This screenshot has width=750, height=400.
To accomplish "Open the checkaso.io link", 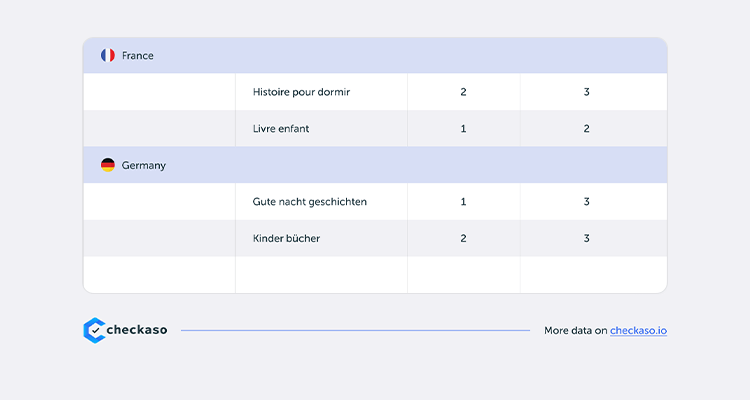I will click(x=638, y=331).
